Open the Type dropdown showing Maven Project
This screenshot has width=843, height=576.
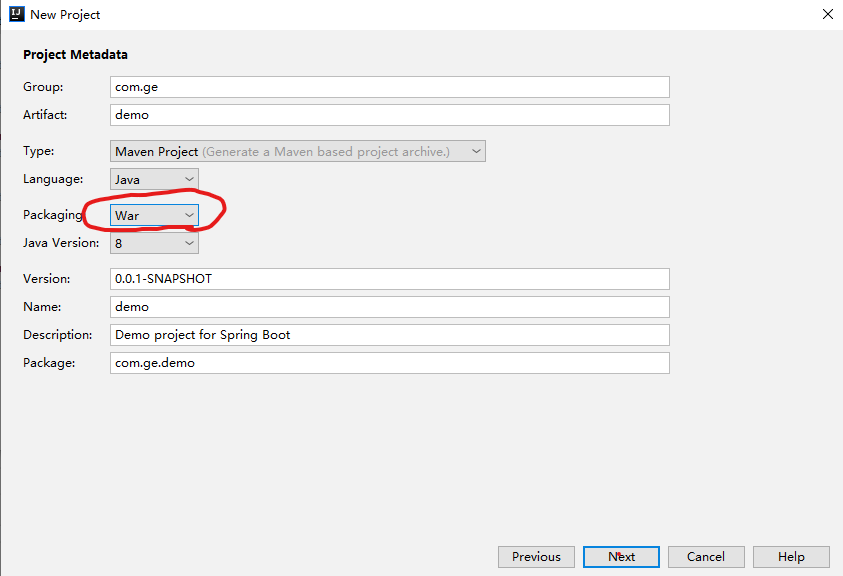(x=298, y=151)
